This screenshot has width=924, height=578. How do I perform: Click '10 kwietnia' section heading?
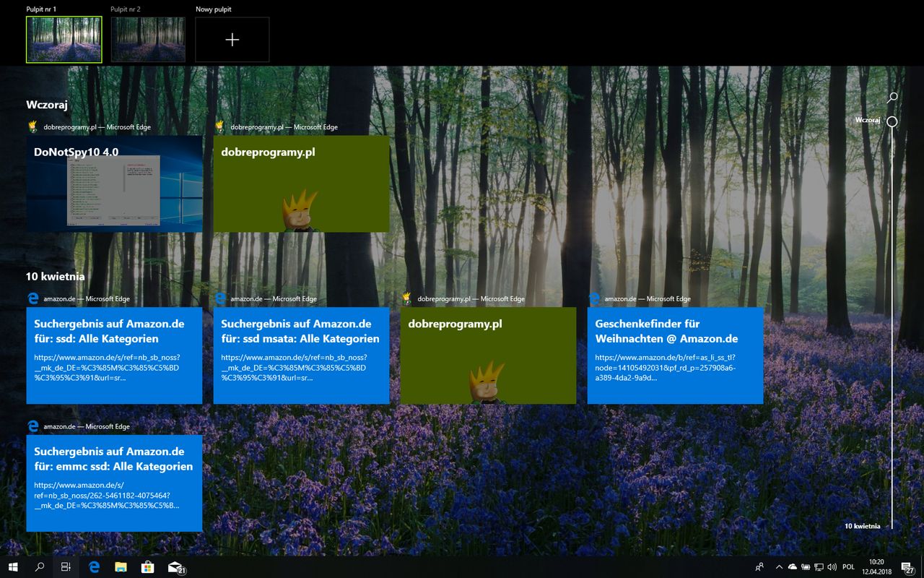click(56, 277)
